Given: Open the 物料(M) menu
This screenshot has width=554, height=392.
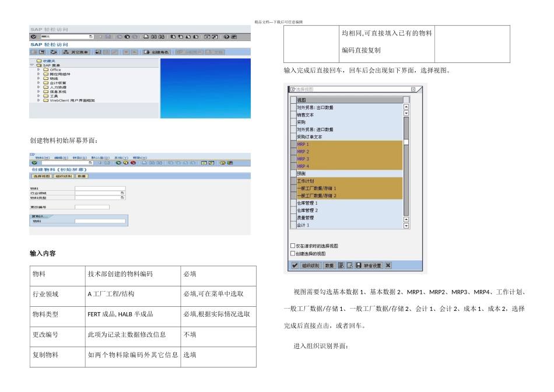Looking at the screenshot, I should tap(43, 157).
